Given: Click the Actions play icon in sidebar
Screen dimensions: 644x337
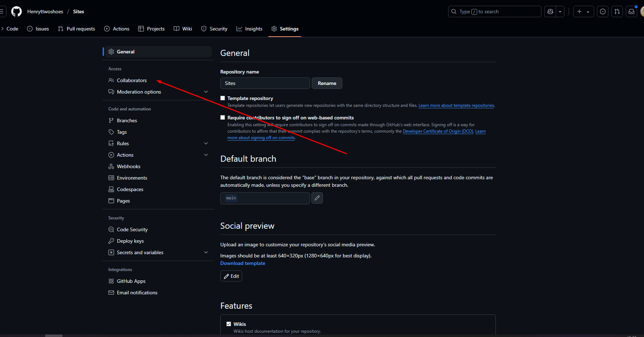Looking at the screenshot, I should 111,155.
